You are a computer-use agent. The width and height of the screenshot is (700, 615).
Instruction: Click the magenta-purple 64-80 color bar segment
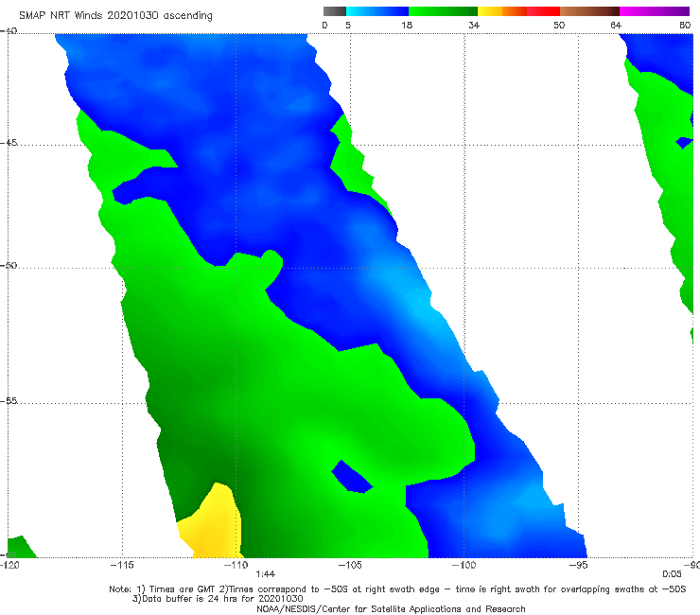tap(655, 11)
